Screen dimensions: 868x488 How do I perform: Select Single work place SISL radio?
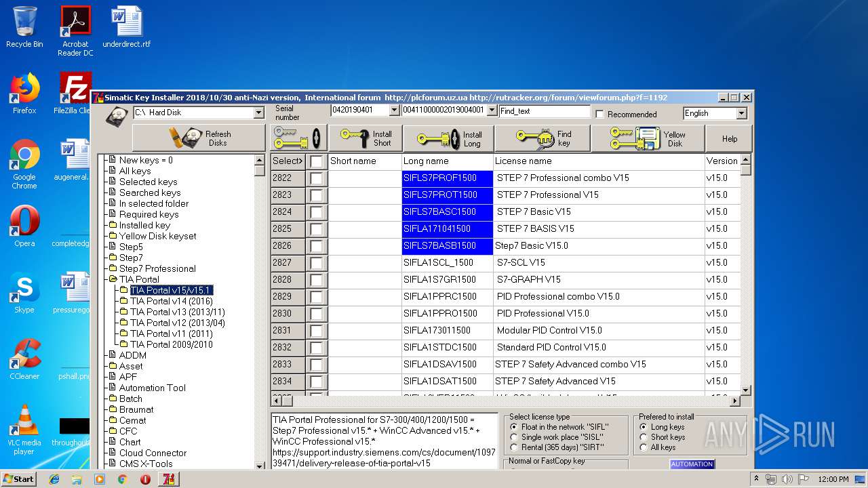tap(514, 437)
